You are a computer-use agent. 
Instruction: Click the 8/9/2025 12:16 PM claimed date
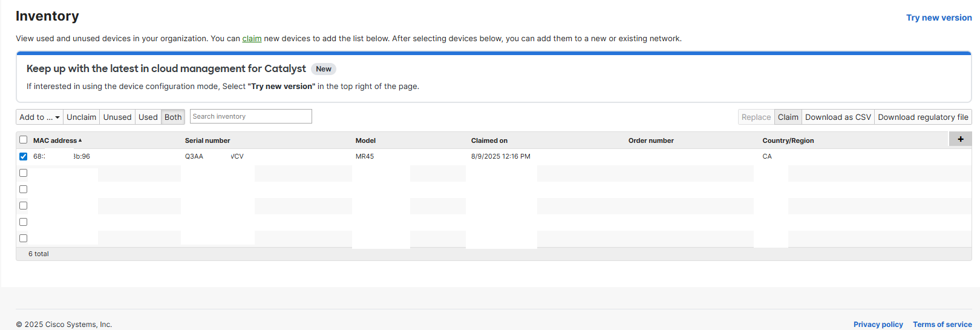(x=501, y=156)
